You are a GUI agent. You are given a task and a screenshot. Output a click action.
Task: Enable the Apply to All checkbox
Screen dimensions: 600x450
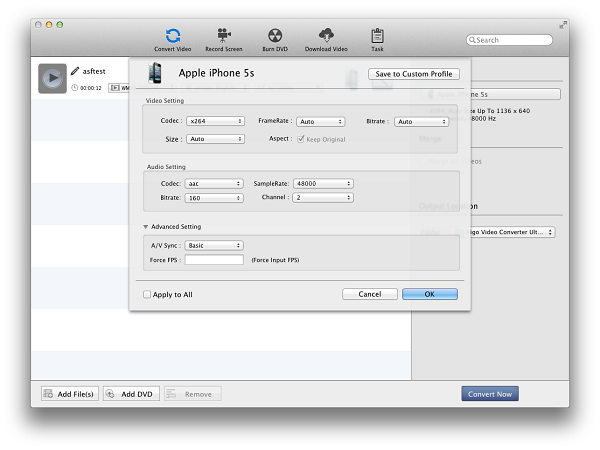click(147, 294)
